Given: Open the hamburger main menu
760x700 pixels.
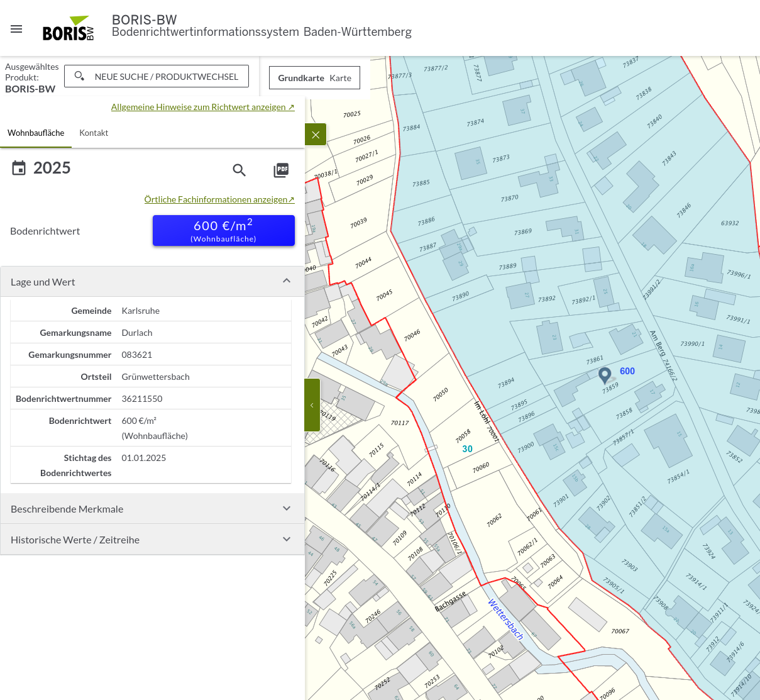Looking at the screenshot, I should click(x=16, y=29).
